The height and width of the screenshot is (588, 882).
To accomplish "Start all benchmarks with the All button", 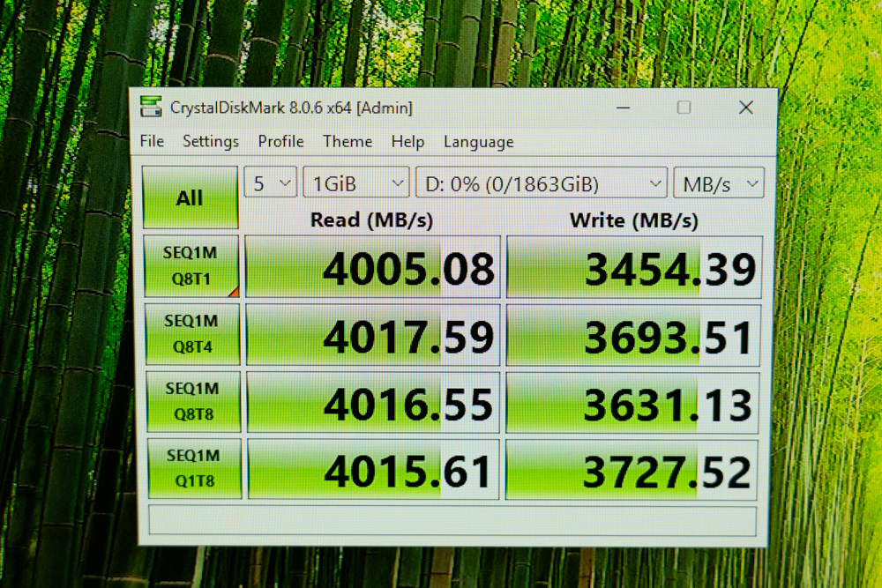I will 191,197.
